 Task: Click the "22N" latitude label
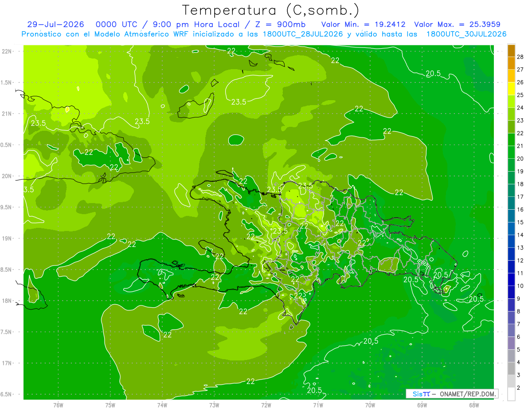click(x=7, y=51)
